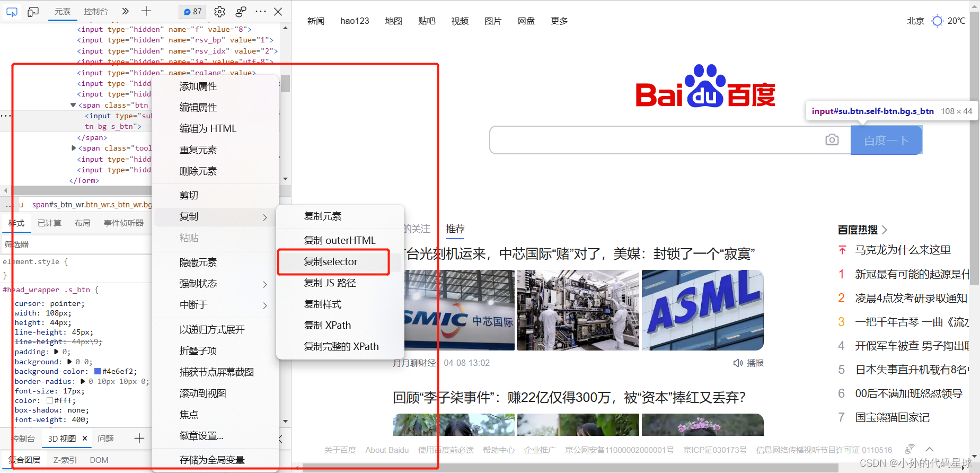Expand the padding shorthand triangle
980x473 pixels.
coord(56,352)
